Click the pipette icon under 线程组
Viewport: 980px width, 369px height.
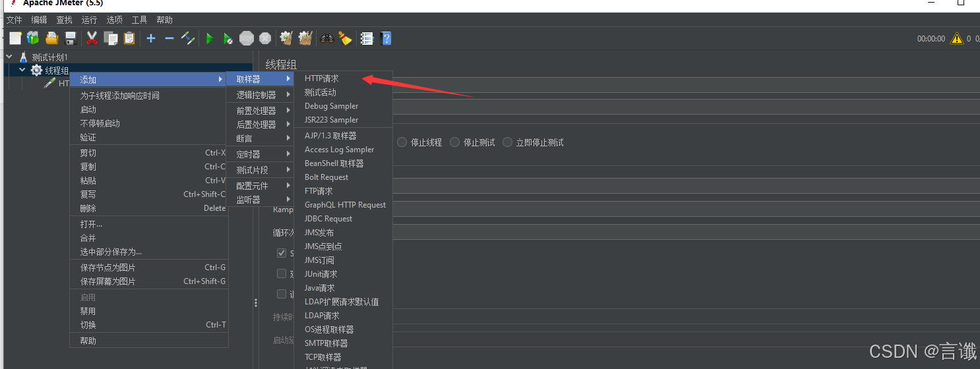(49, 84)
